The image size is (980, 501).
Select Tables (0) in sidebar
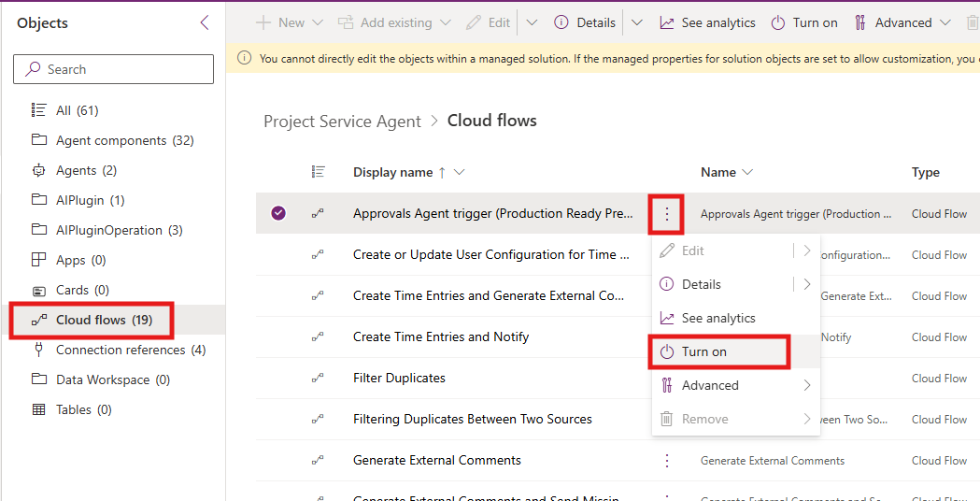[x=83, y=409]
